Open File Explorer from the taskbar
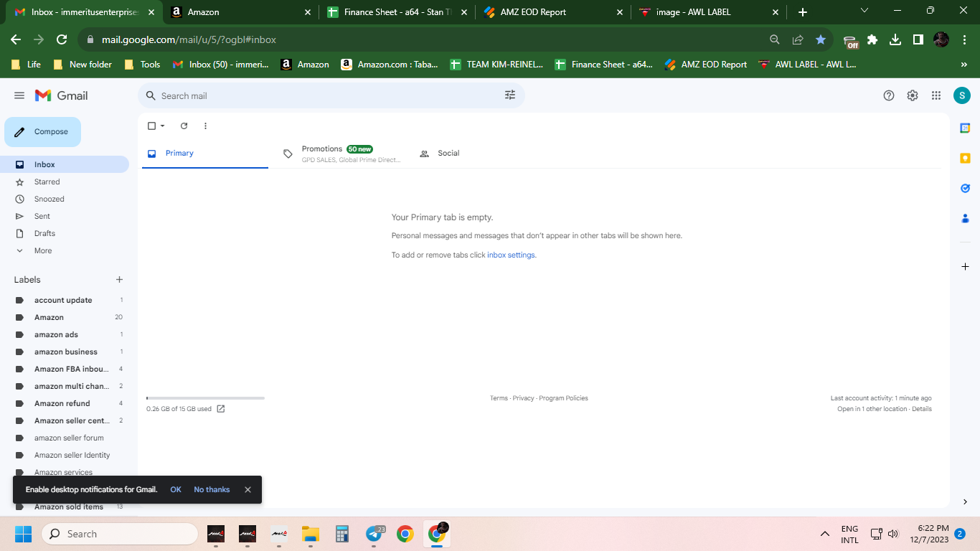The image size is (980, 551). [311, 534]
